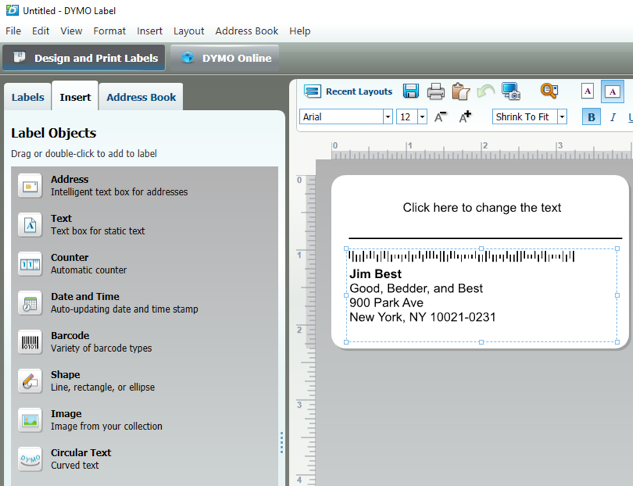Click the zoom magnifier icon
Screen dimensions: 633x486
[549, 92]
